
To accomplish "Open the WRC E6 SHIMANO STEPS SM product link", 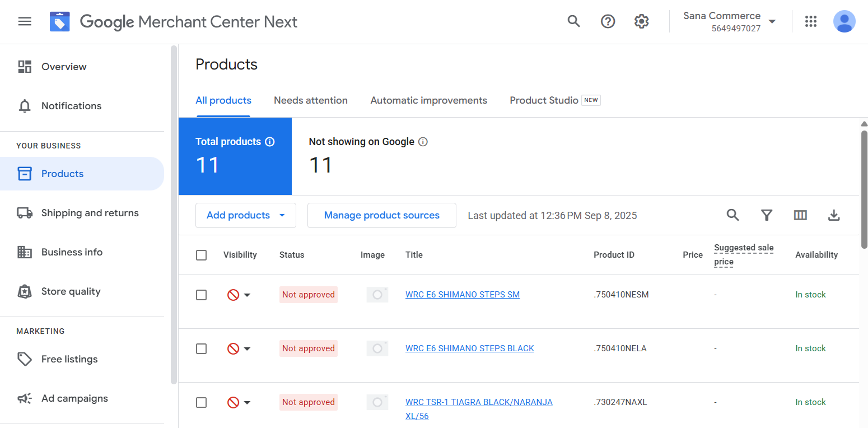I will 463,295.
